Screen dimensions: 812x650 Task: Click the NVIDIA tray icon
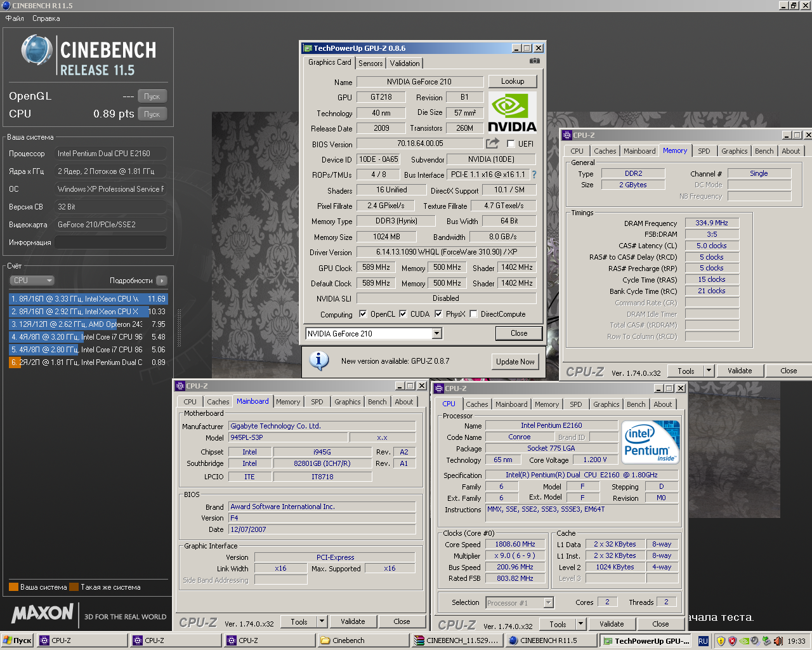743,641
